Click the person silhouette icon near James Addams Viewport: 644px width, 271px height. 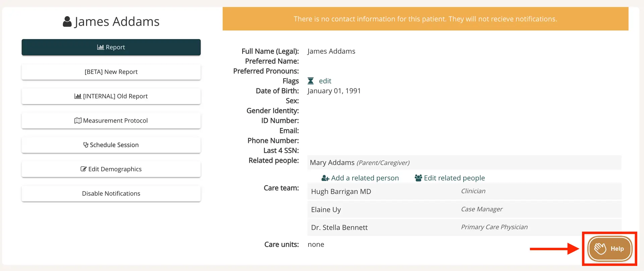[x=67, y=21]
